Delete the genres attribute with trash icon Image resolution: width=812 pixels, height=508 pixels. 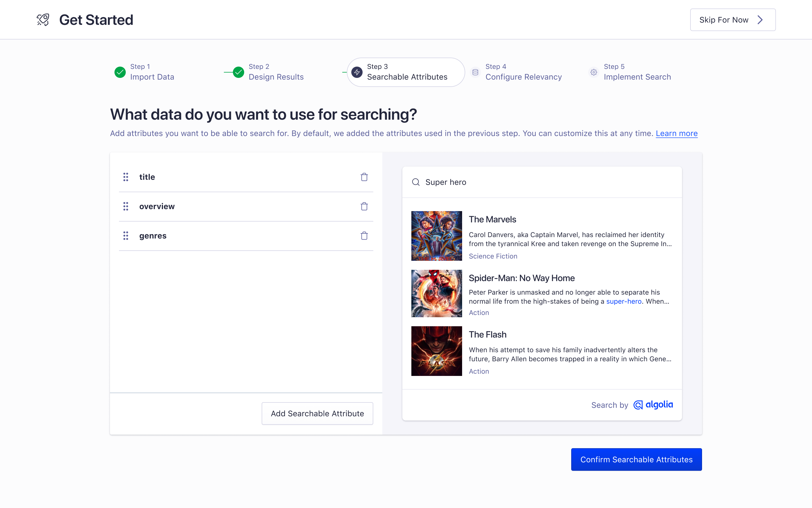point(364,236)
